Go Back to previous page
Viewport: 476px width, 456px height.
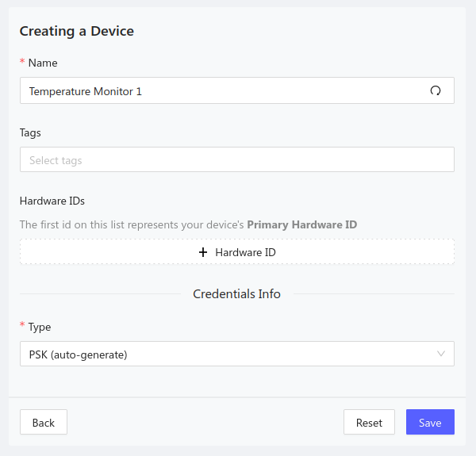(44, 422)
